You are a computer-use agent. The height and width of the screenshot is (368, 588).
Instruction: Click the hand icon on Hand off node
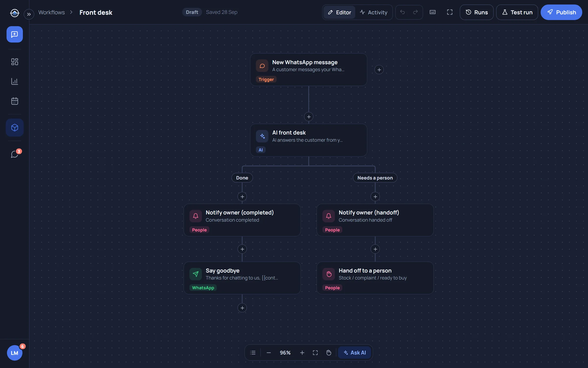(329, 274)
